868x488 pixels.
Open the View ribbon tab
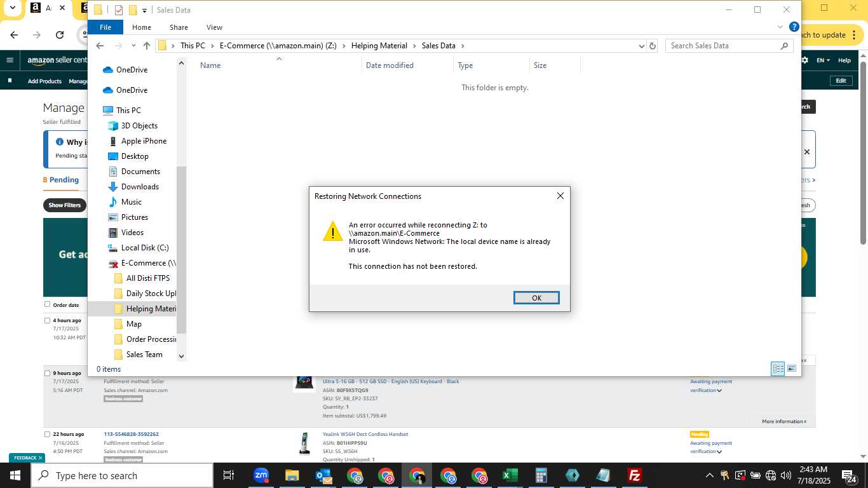click(x=214, y=27)
